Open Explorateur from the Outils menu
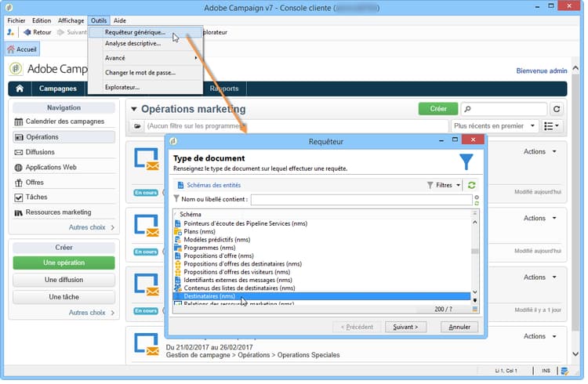588x384 pixels. tap(122, 87)
